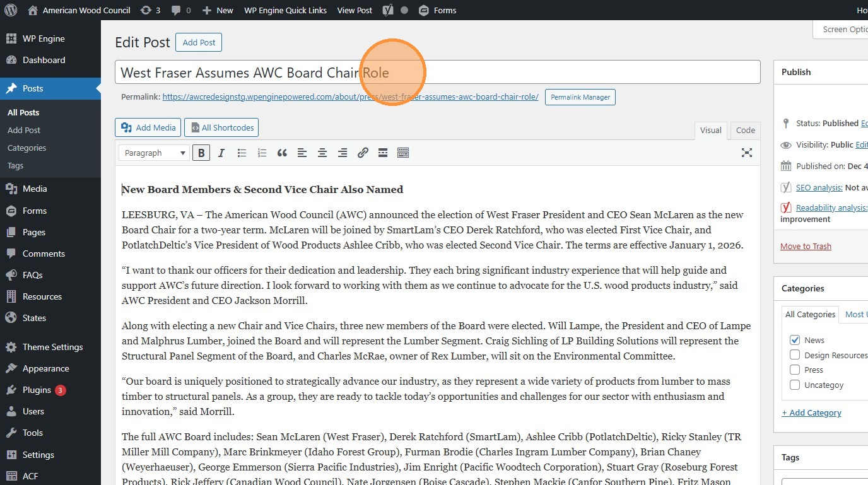The image size is (868, 485).
Task: Open Pages in the sidebar
Action: (x=50, y=232)
